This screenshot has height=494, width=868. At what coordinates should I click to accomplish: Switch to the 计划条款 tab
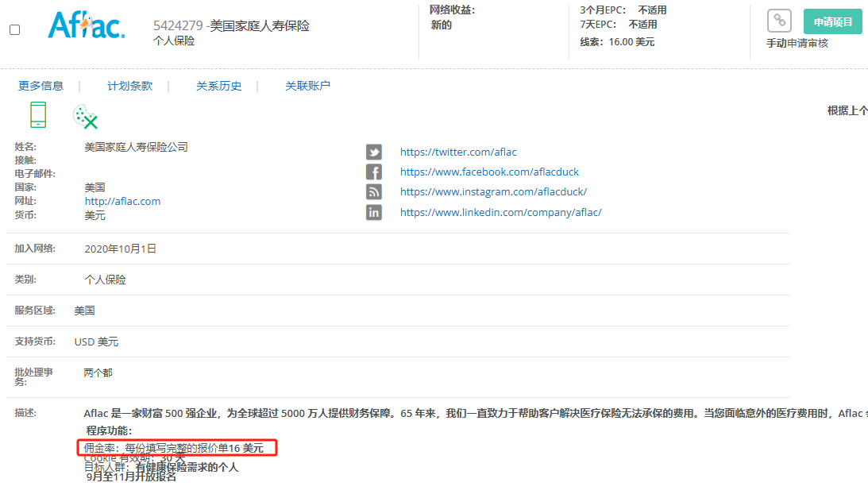click(129, 86)
